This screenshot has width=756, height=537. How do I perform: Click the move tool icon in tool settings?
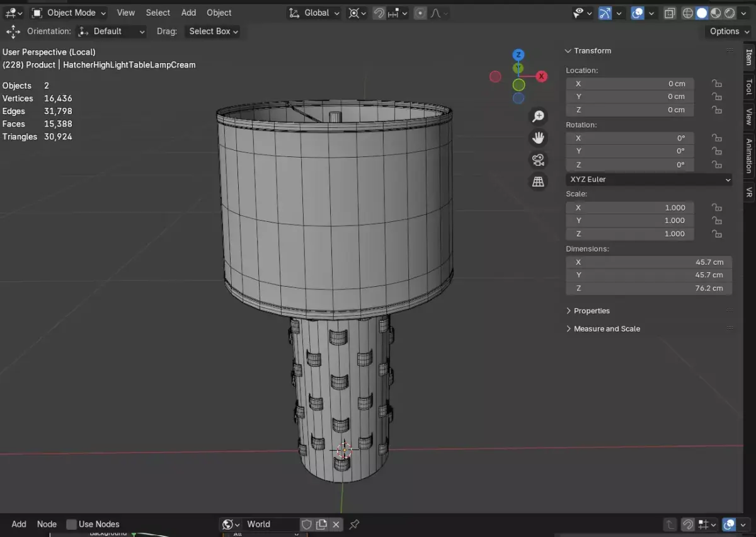pos(13,32)
